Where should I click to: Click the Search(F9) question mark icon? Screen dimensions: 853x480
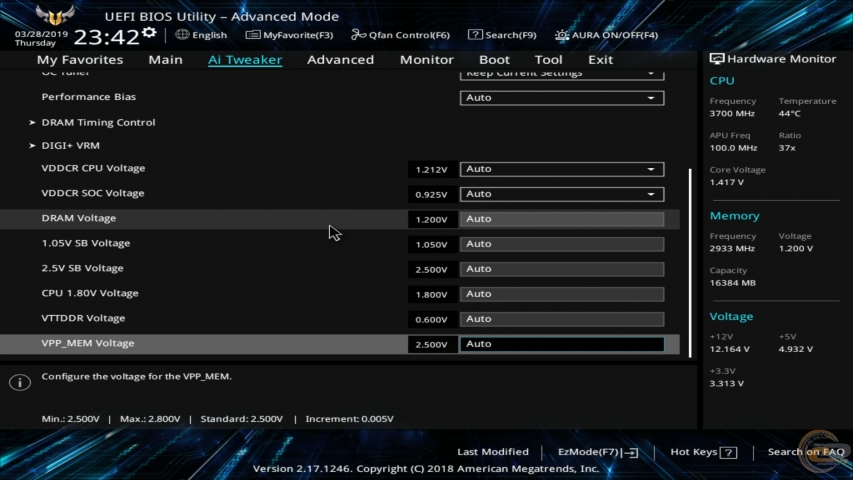tap(475, 35)
